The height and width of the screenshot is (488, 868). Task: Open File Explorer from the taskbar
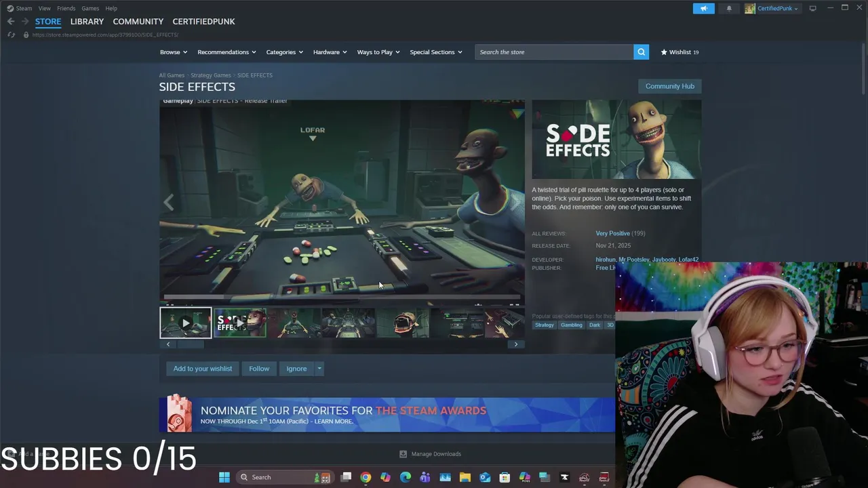(x=465, y=477)
